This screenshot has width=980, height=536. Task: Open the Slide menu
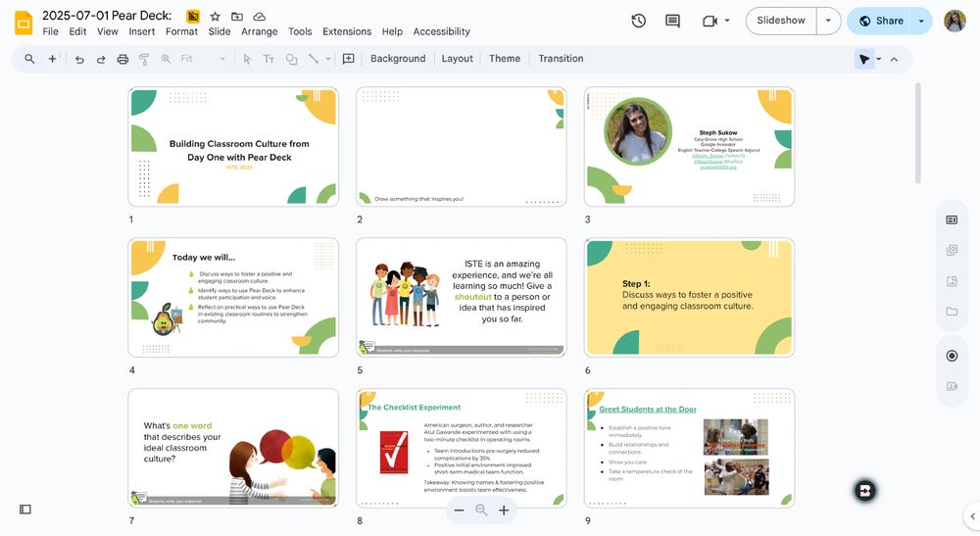[x=220, y=31]
